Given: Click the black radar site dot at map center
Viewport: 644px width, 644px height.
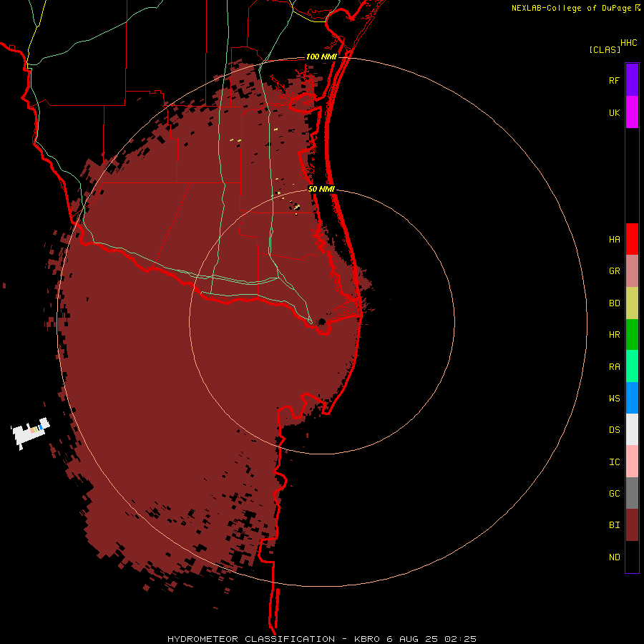Looking at the screenshot, I should click(x=322, y=321).
